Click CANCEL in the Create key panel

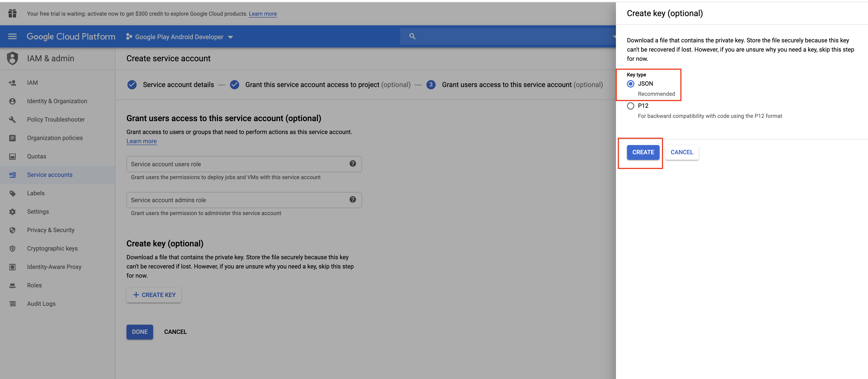pyautogui.click(x=682, y=152)
